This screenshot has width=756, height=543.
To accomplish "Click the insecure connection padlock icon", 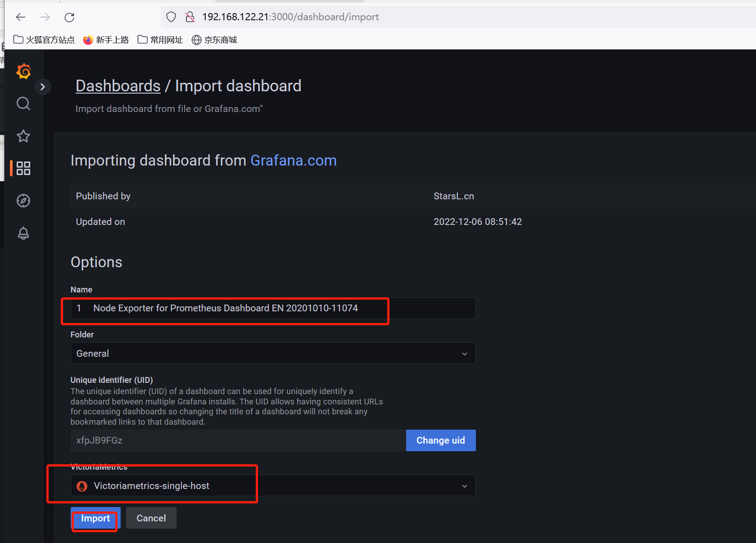I will [190, 17].
